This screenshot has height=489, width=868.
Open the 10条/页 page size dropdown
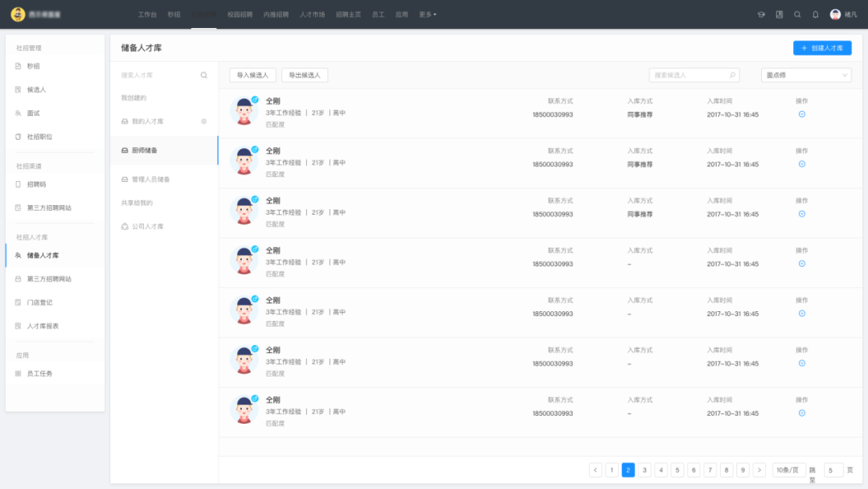click(x=788, y=470)
